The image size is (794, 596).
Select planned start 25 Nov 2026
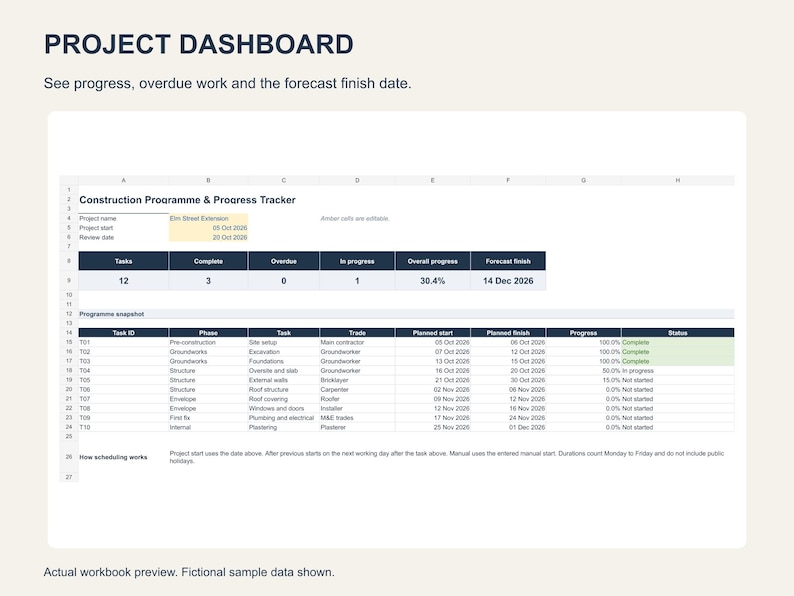point(432,427)
